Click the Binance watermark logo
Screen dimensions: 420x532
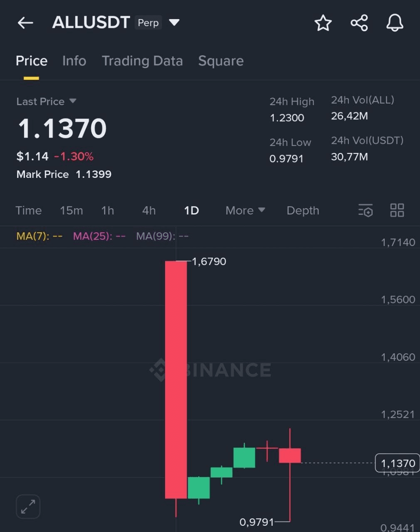(x=210, y=369)
